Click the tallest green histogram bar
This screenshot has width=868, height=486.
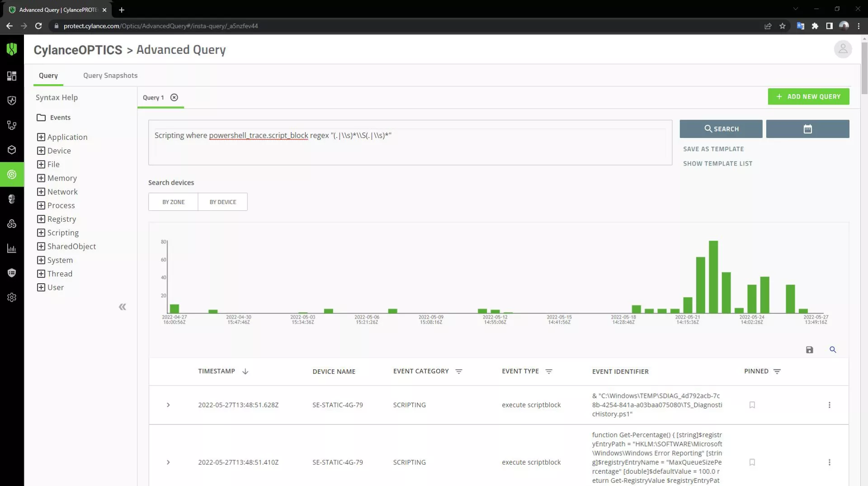[713, 277]
